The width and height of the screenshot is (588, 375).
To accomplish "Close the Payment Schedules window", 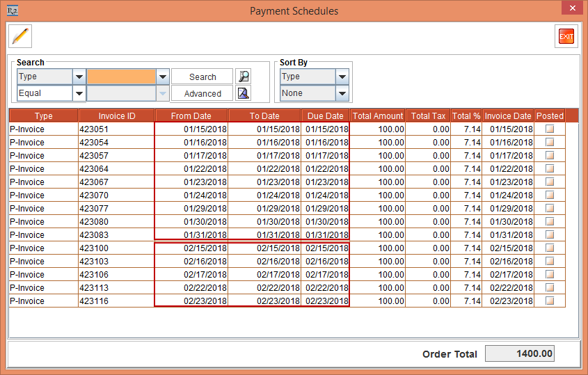I will click(x=572, y=10).
